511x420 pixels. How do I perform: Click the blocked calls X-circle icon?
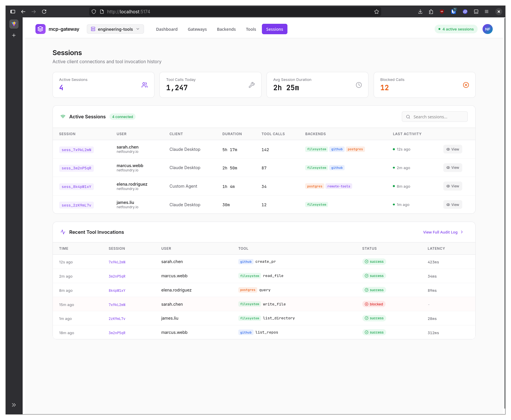[466, 85]
